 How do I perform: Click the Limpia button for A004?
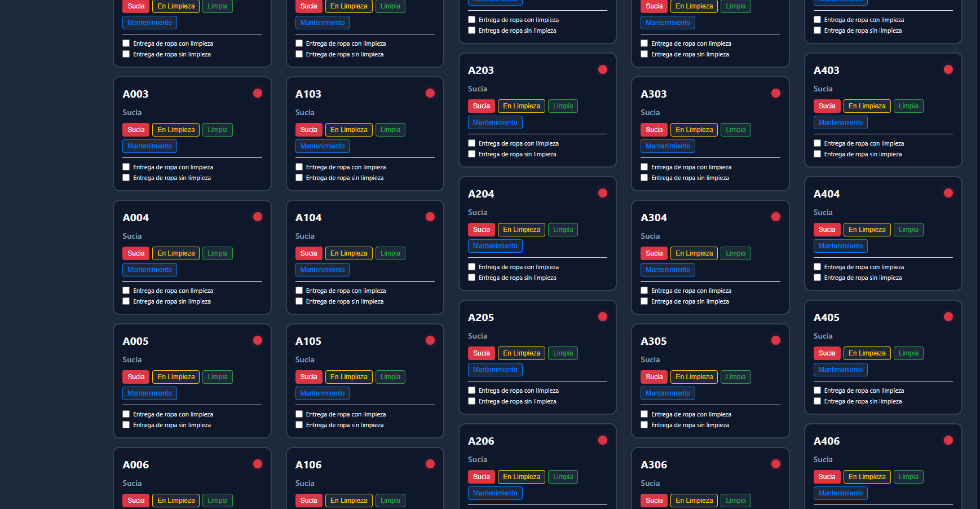point(218,253)
